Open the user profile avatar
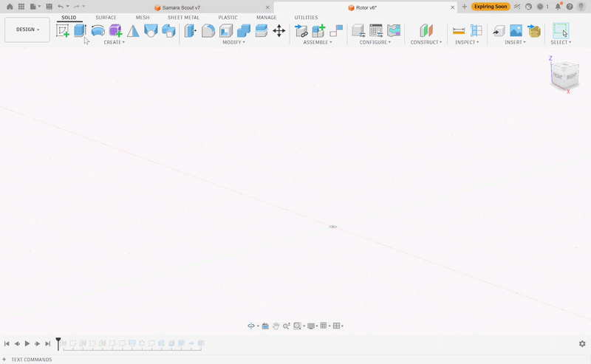This screenshot has width=591, height=364. tap(581, 7)
